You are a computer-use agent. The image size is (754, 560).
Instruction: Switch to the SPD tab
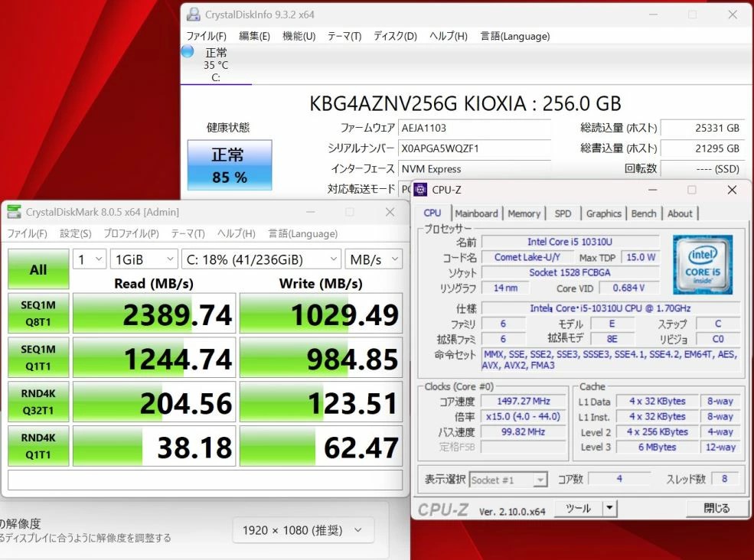(x=563, y=213)
